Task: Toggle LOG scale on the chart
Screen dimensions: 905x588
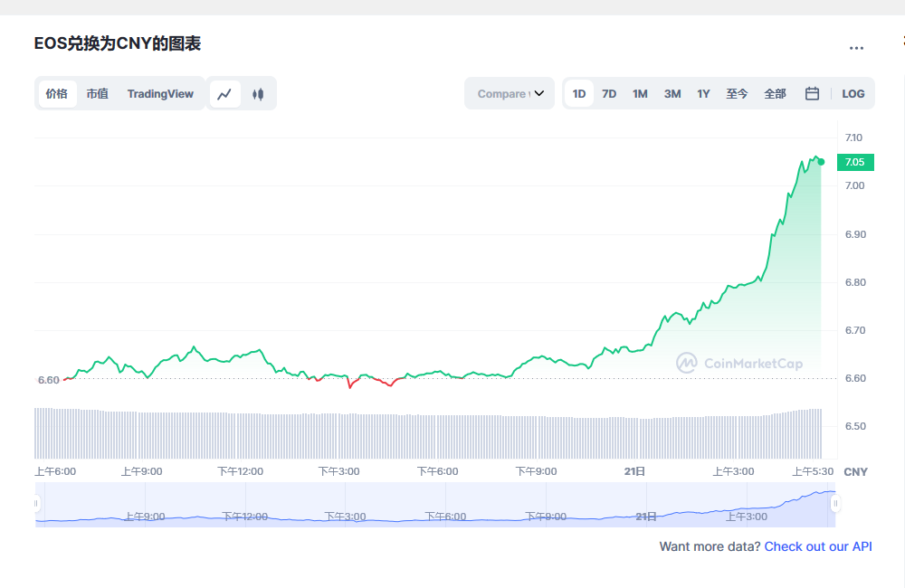Action: coord(853,93)
